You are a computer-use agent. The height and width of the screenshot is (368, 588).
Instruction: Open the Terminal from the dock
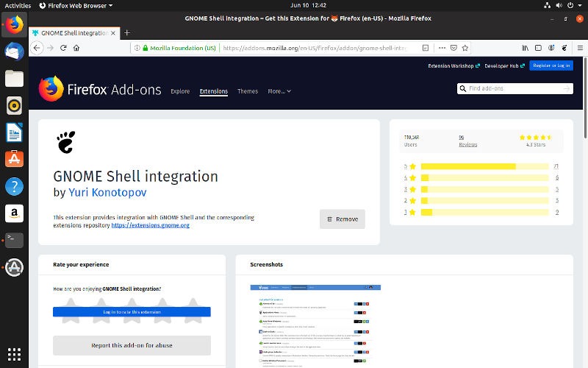tap(14, 239)
